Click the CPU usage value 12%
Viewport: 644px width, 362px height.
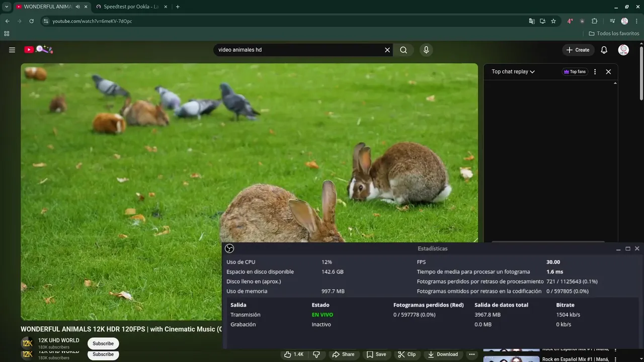click(x=327, y=262)
